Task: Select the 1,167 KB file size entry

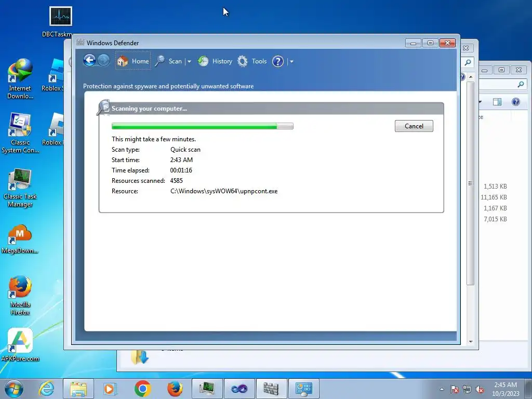Action: pos(495,208)
